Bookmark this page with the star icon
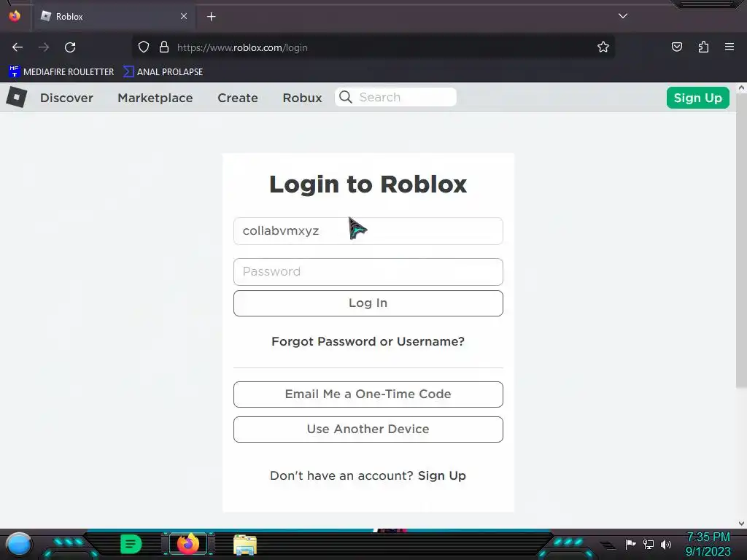Image resolution: width=747 pixels, height=560 pixels. (603, 47)
